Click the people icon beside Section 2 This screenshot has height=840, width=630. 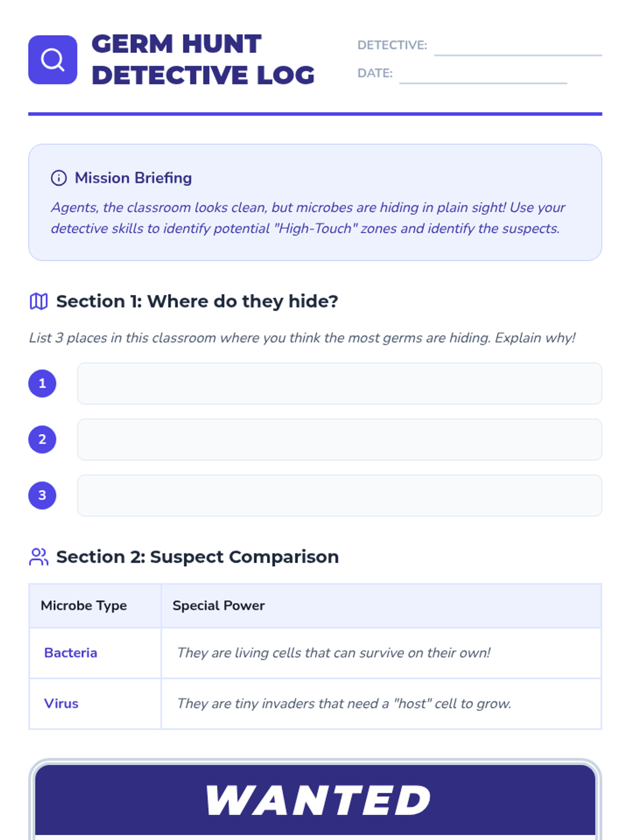tap(39, 556)
